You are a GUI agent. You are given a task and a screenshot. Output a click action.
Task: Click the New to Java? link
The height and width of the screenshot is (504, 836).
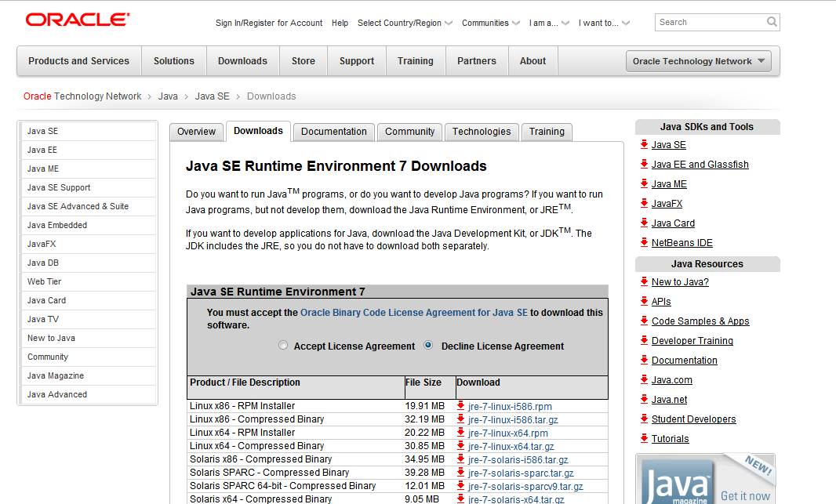680,281
